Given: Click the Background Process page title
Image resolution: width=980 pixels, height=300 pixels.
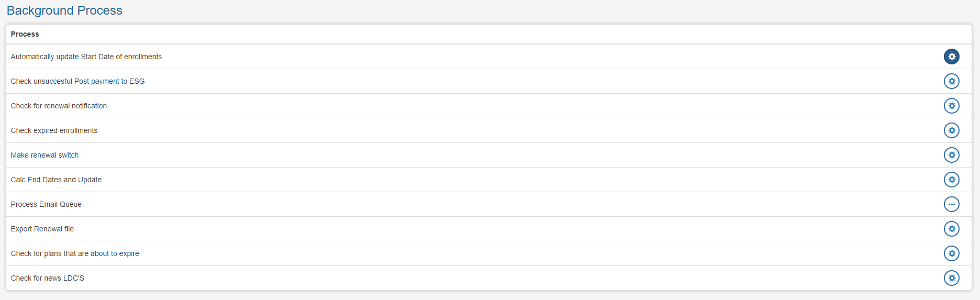Looking at the screenshot, I should point(64,10).
